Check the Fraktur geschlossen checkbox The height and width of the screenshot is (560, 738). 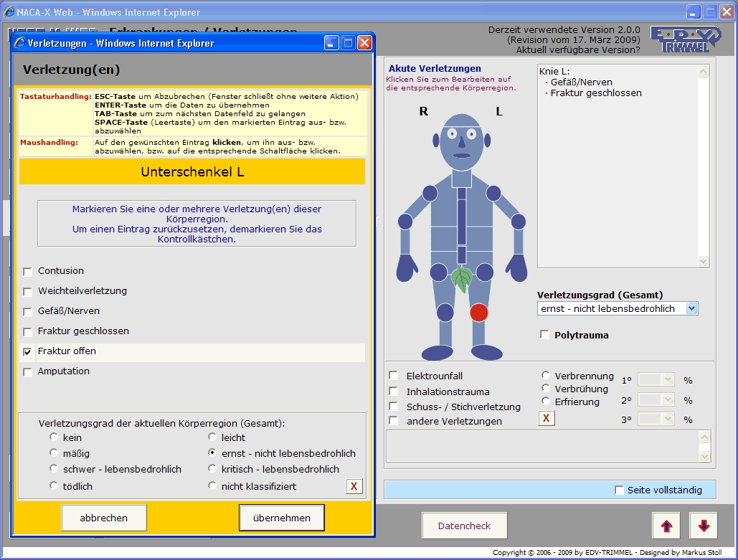coord(27,332)
